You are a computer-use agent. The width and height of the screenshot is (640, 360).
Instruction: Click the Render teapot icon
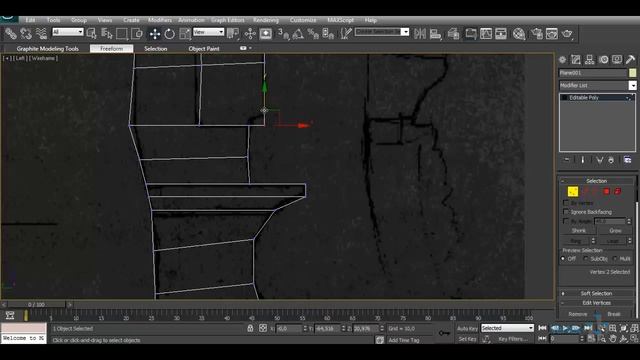567,34
